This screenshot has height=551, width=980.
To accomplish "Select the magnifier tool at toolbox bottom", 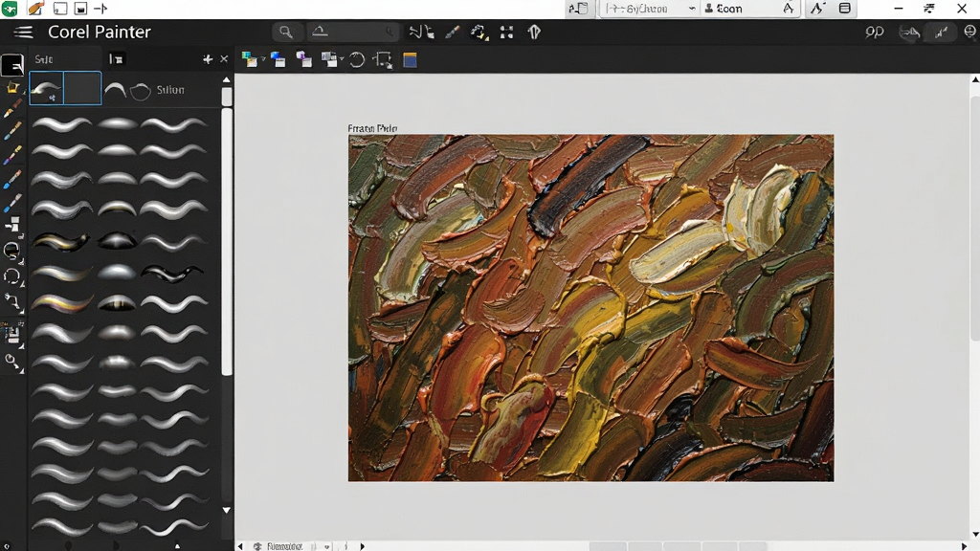I will [x=11, y=361].
